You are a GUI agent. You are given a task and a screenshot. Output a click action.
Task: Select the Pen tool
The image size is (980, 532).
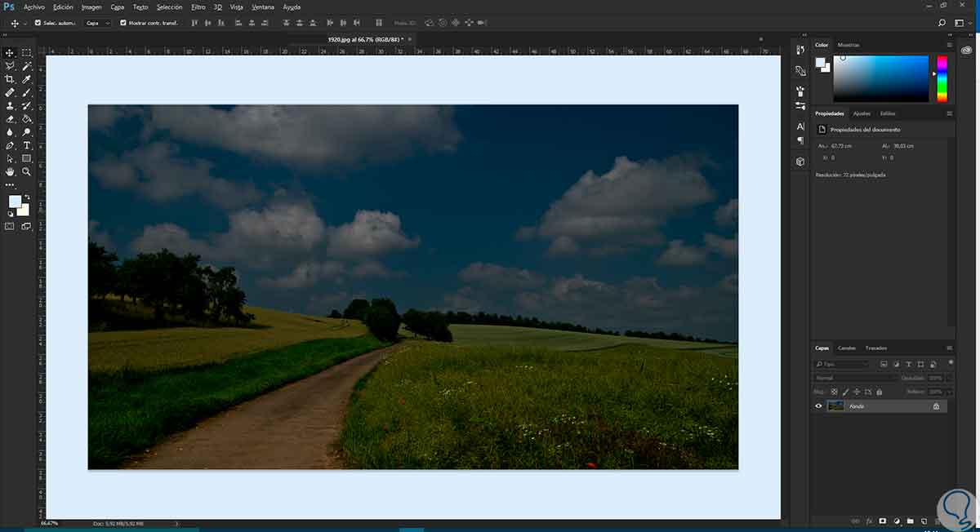pyautogui.click(x=10, y=145)
